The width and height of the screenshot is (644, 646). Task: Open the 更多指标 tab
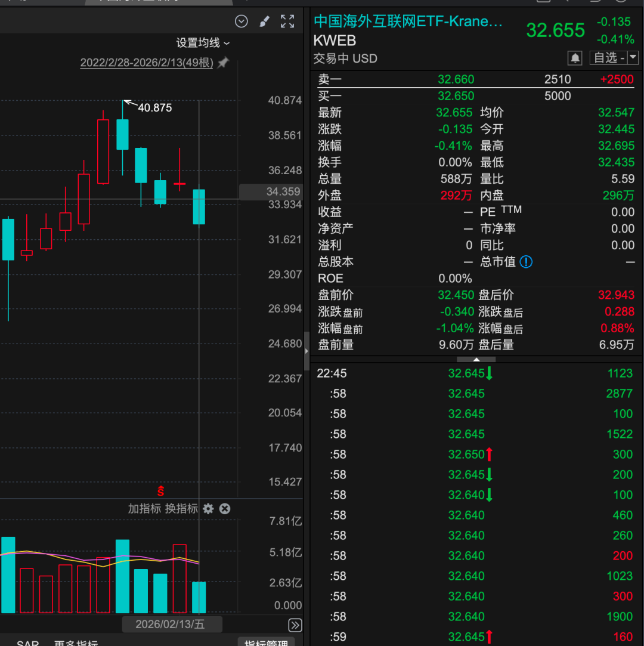click(76, 642)
